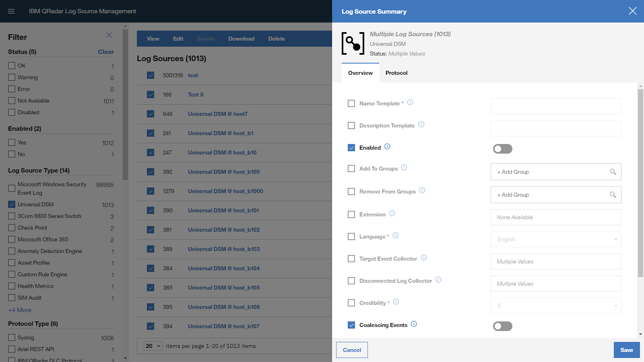Toggle the Enabled switch off
This screenshot has height=362, width=644.
tap(502, 149)
